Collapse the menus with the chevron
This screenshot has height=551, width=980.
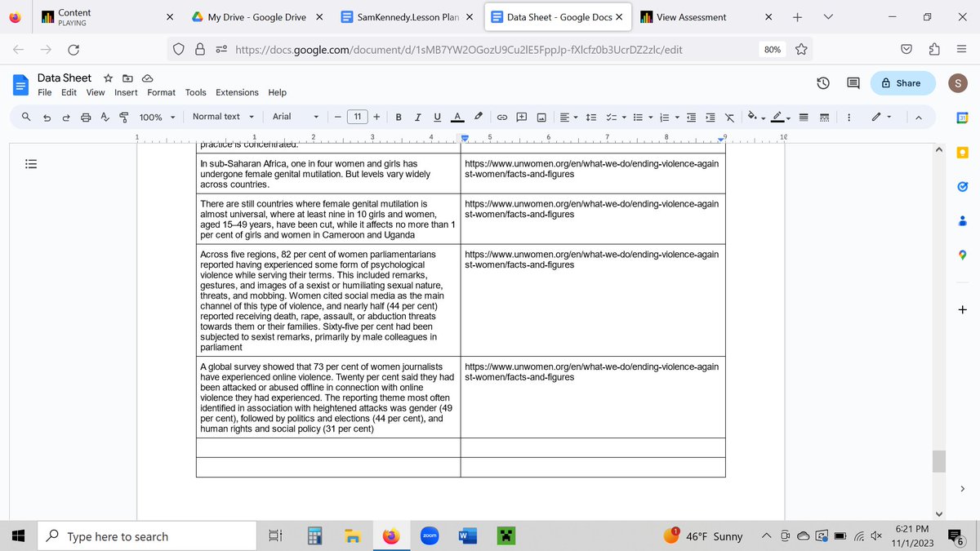tap(918, 117)
